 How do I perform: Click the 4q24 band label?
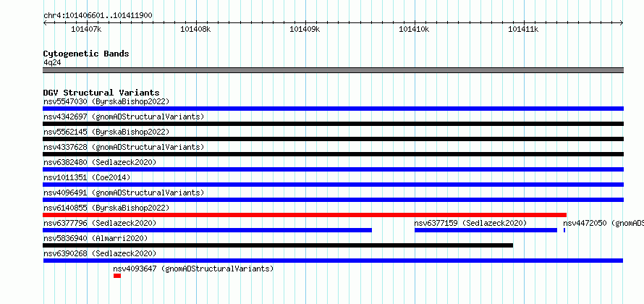click(52, 62)
